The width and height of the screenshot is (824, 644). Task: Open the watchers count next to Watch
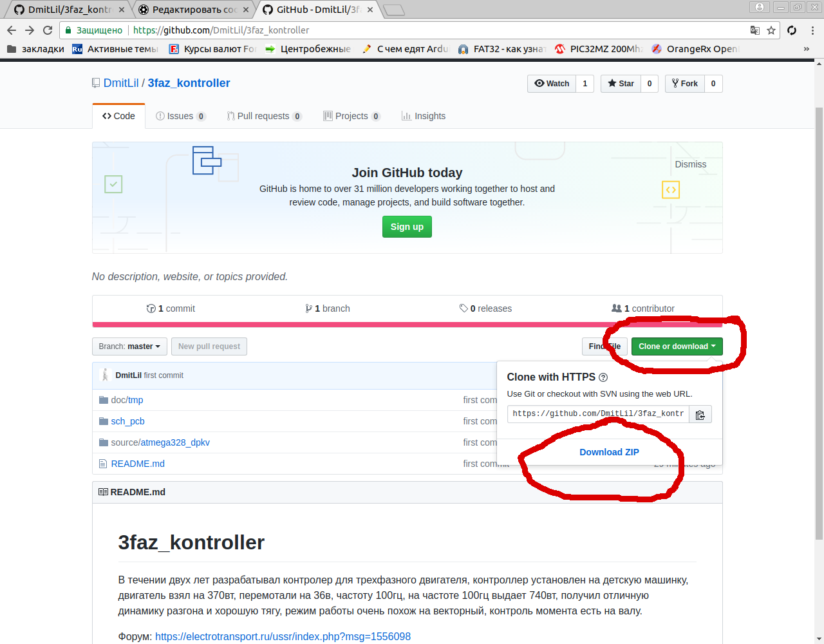pyautogui.click(x=585, y=84)
